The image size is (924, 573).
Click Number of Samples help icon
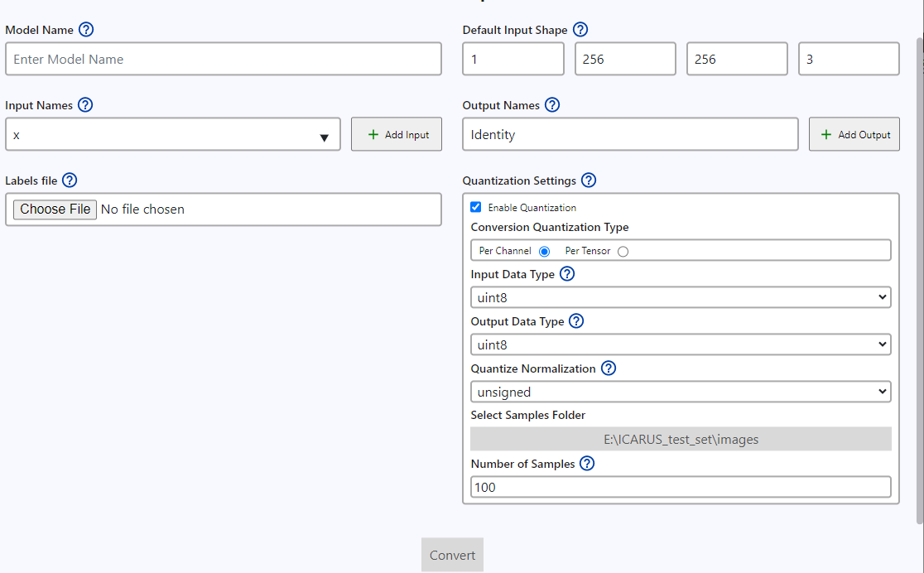tap(587, 464)
